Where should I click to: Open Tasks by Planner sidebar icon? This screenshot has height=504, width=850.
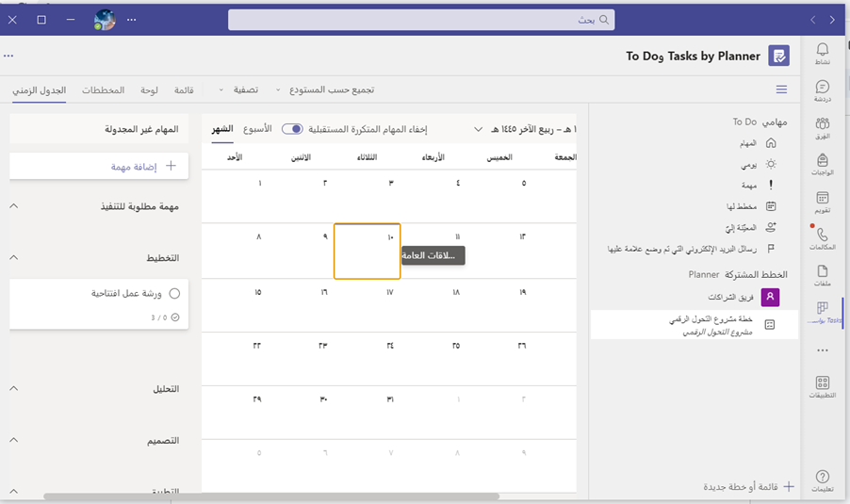pos(823,313)
